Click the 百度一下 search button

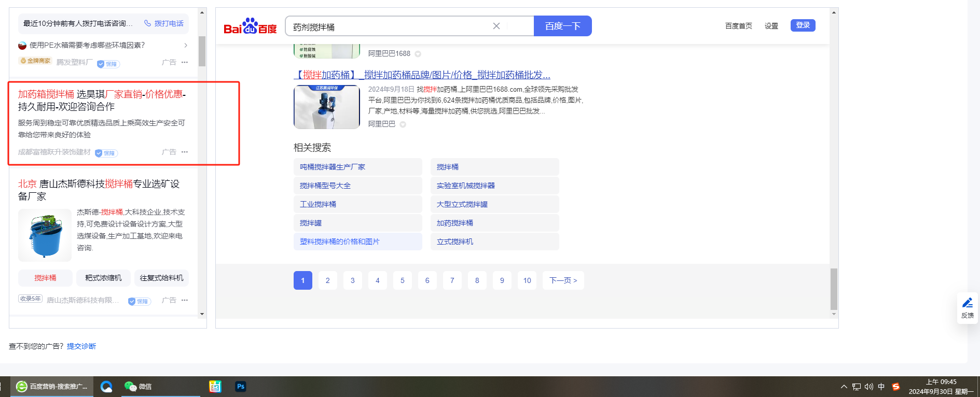[563, 26]
